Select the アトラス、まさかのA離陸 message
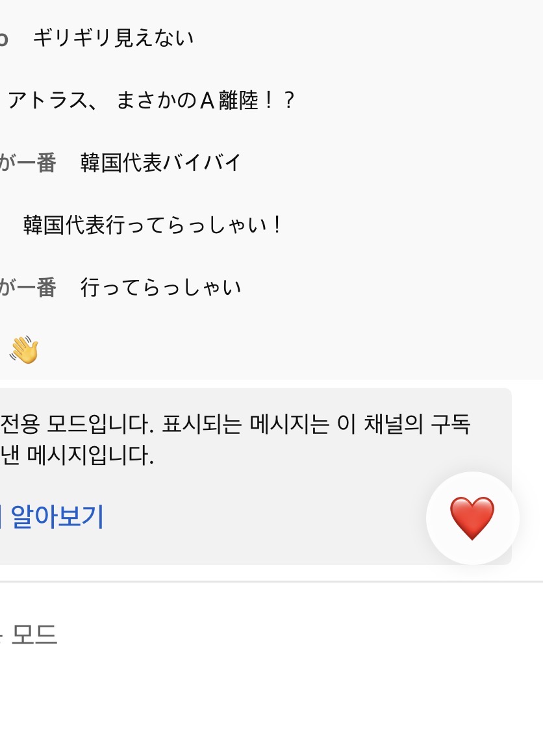The height and width of the screenshot is (756, 543). click(x=151, y=100)
